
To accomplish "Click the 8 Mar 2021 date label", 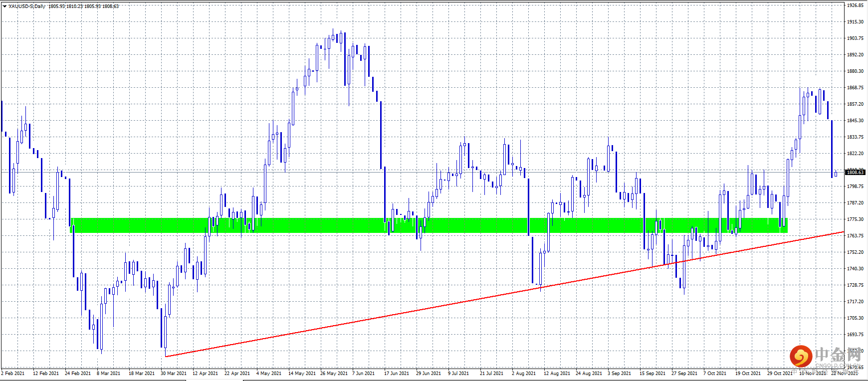I will [109, 374].
